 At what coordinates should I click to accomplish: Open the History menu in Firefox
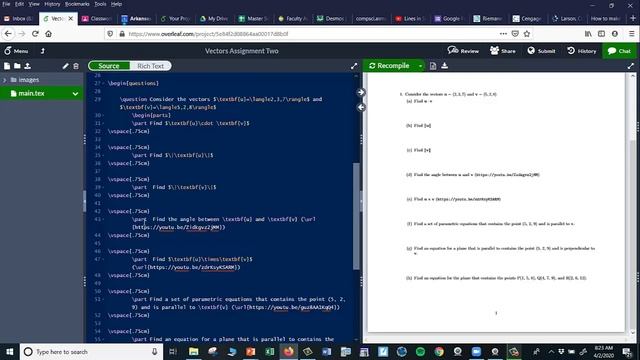tap(52, 4)
